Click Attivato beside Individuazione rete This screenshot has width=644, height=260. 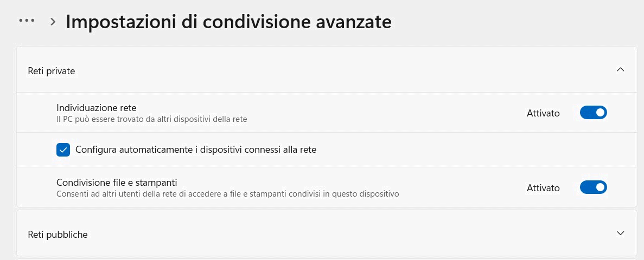[543, 113]
